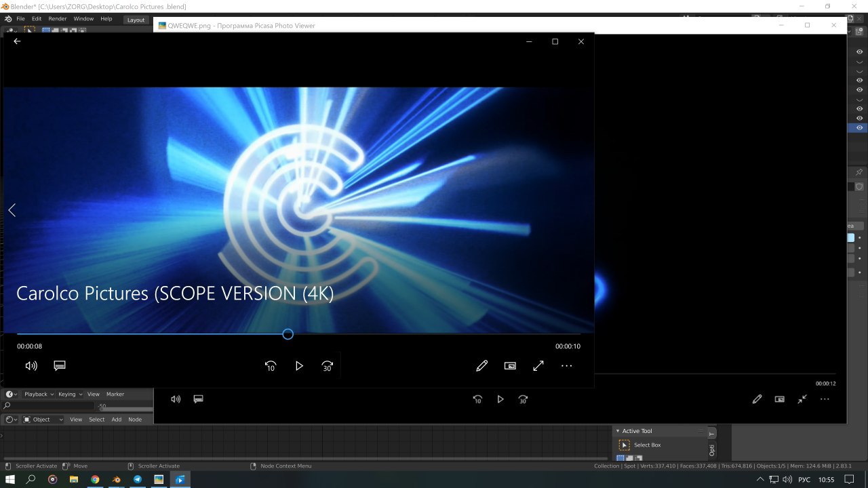Skip forward 30 seconds in background player
Viewport: 868px width, 488px height.
523,400
